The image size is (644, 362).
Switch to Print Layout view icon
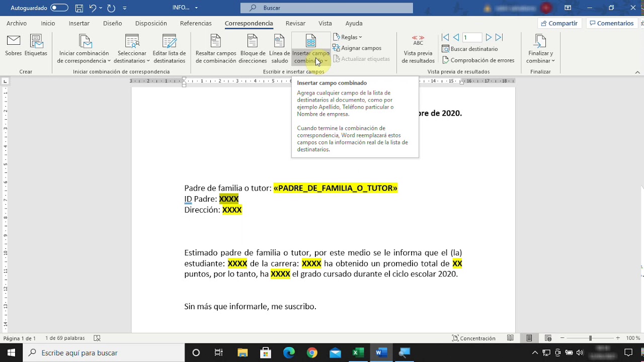(x=529, y=338)
